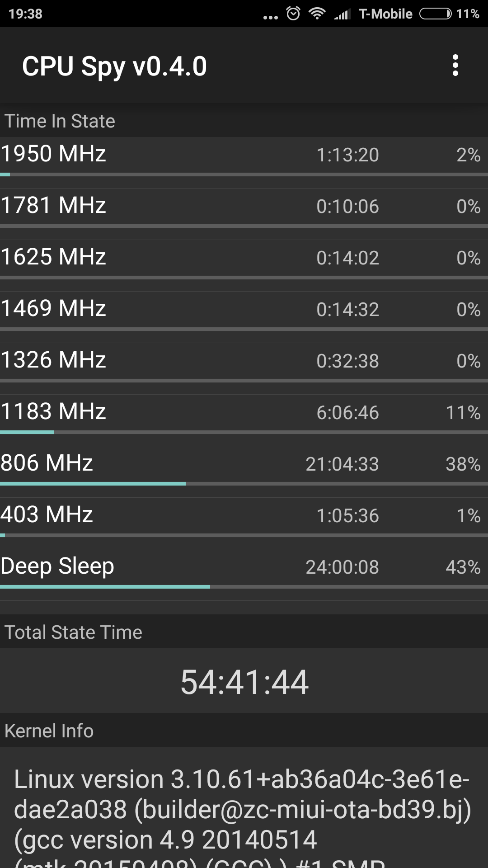Tap the cellular signal bars icon
488x868 pixels.
[342, 14]
